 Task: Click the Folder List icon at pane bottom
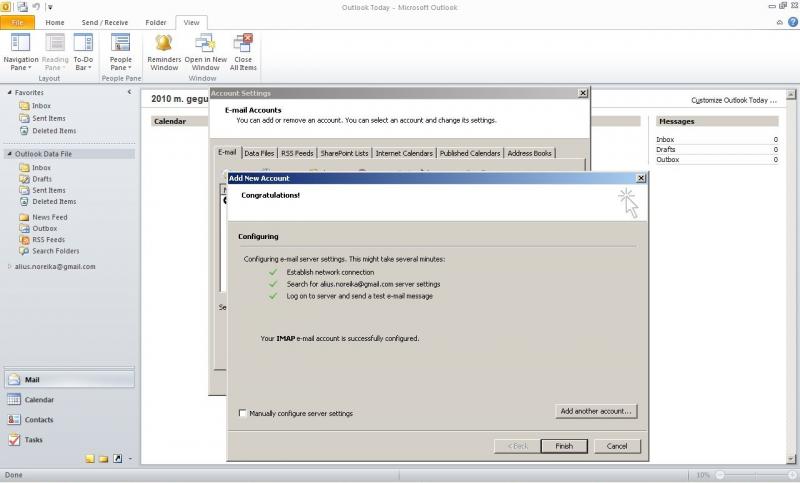[x=104, y=459]
